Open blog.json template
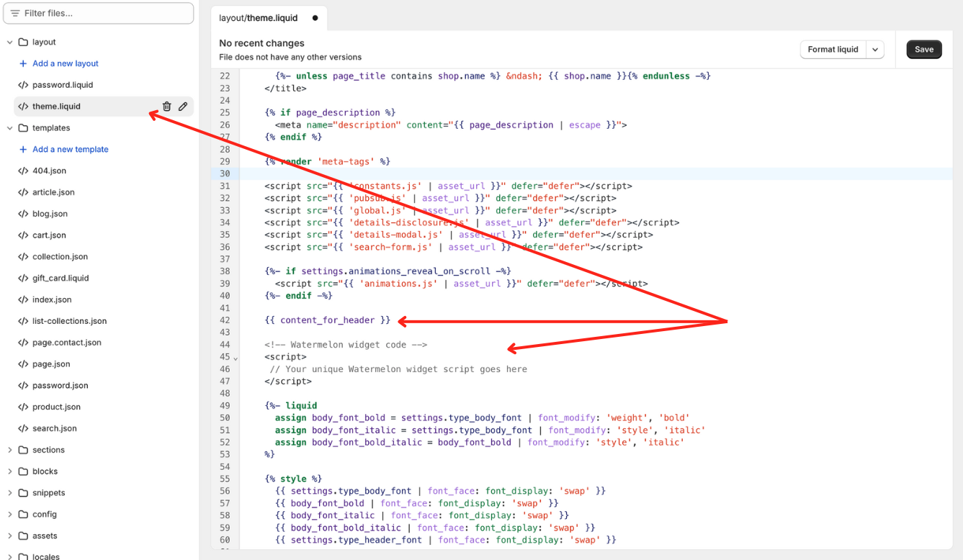 50,214
